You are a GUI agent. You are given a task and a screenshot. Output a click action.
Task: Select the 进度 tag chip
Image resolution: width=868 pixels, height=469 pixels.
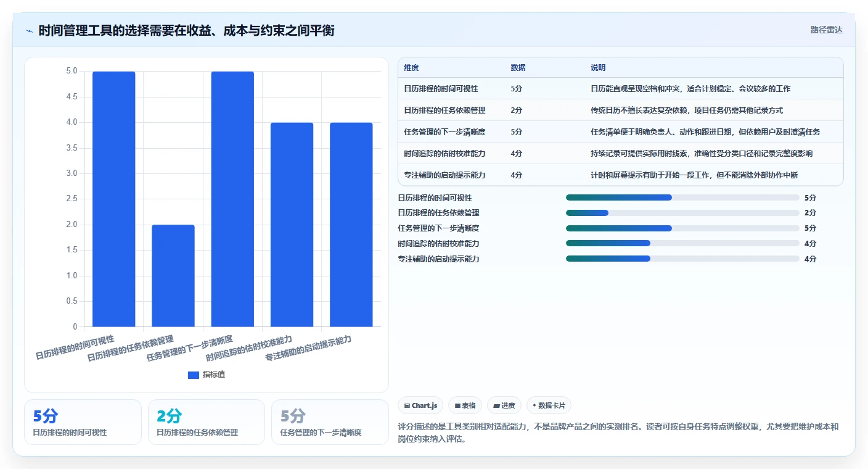[504, 405]
